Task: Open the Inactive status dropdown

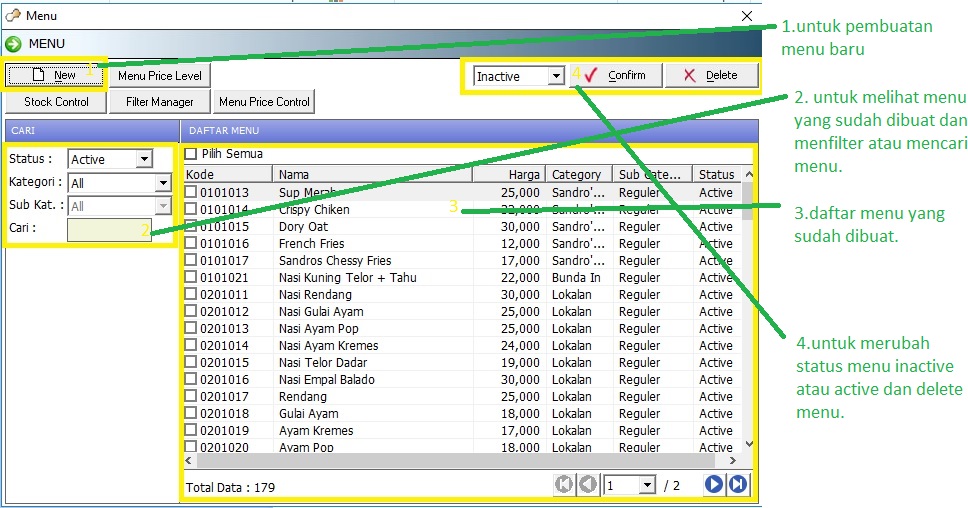Action: click(556, 76)
